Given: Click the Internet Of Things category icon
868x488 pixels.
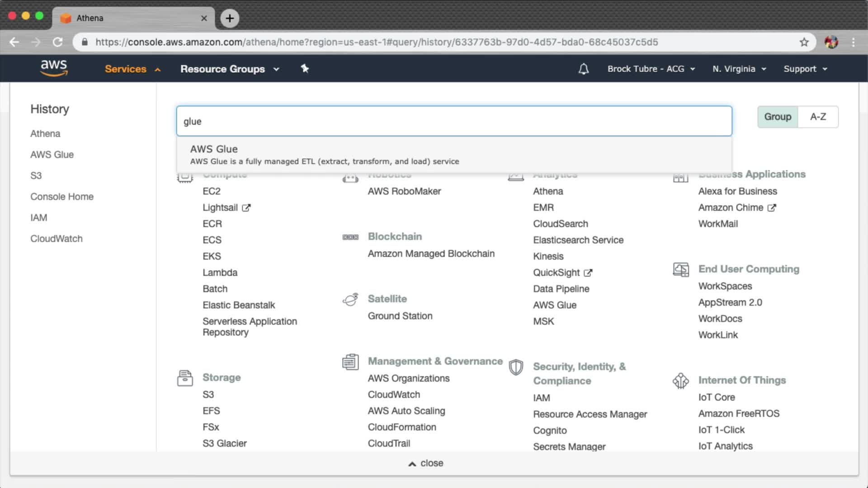Looking at the screenshot, I should 680,380.
